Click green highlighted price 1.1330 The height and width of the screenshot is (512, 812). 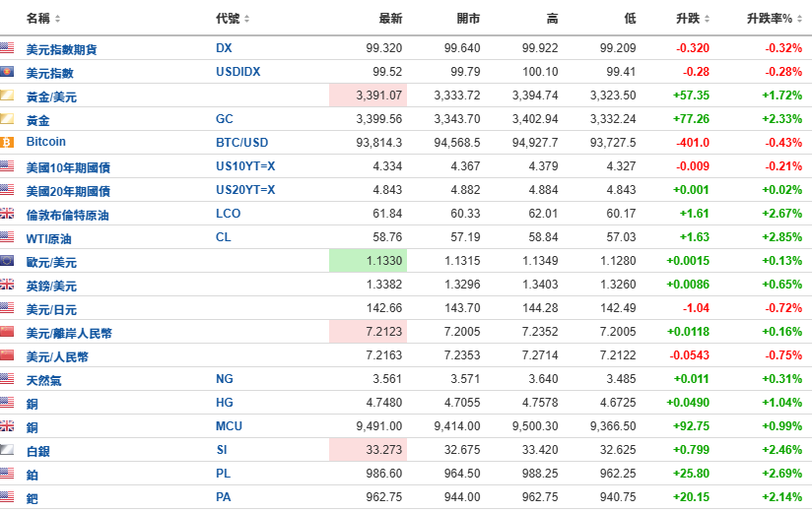point(369,261)
